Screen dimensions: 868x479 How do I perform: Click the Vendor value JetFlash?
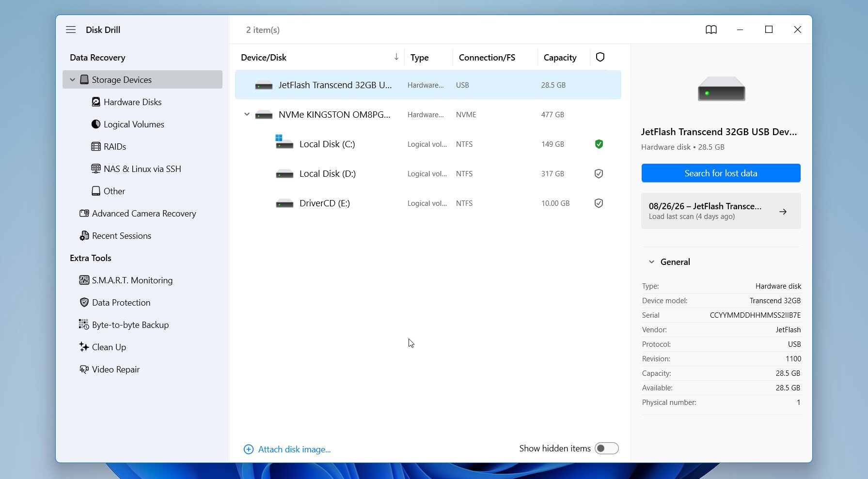coord(788,329)
